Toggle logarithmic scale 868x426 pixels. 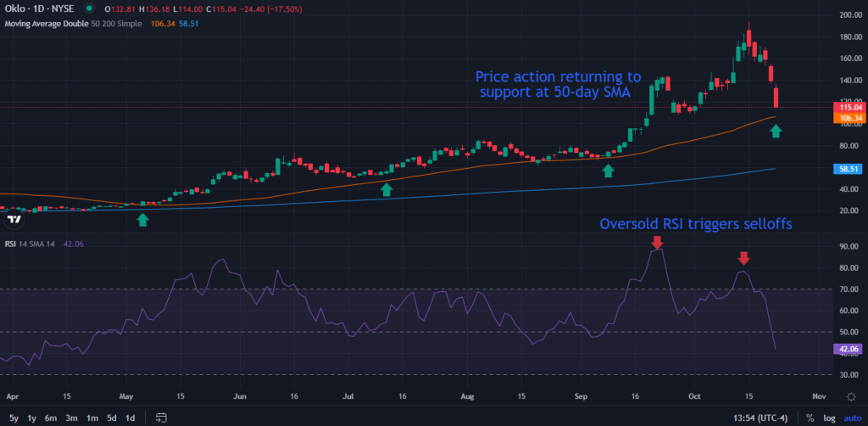coord(828,418)
